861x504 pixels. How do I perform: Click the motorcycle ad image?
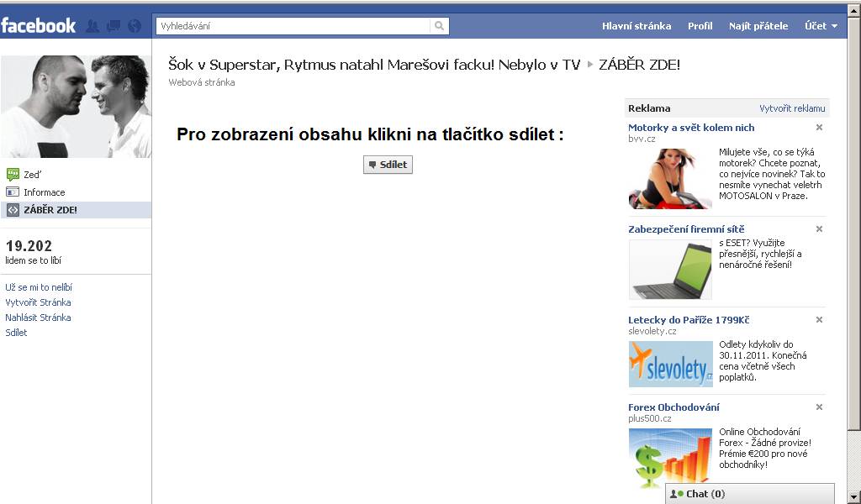[670, 179]
